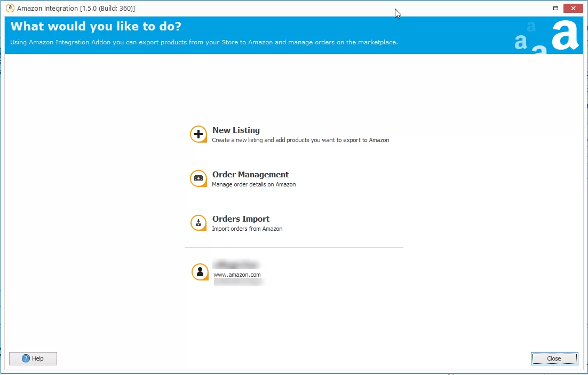Select the New Listing plus icon

pyautogui.click(x=198, y=134)
